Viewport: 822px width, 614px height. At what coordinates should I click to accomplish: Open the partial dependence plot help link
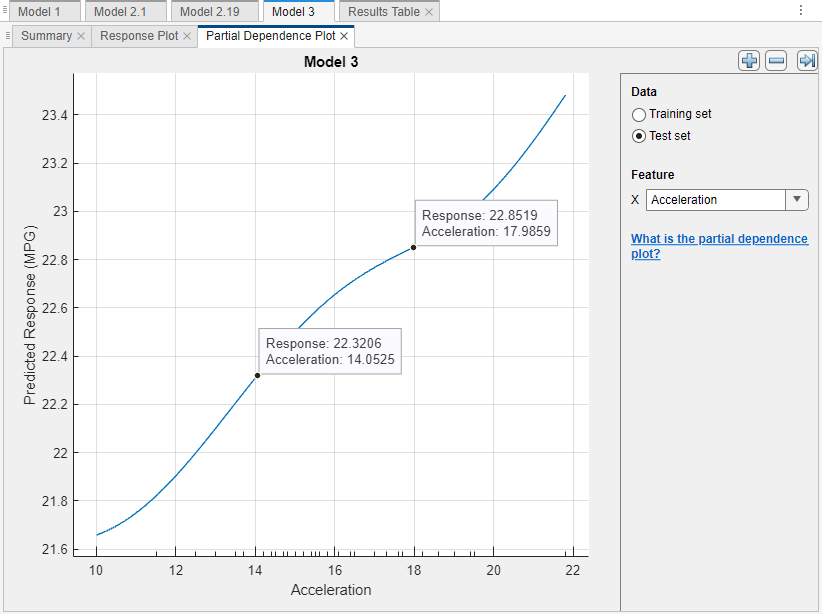coord(719,246)
